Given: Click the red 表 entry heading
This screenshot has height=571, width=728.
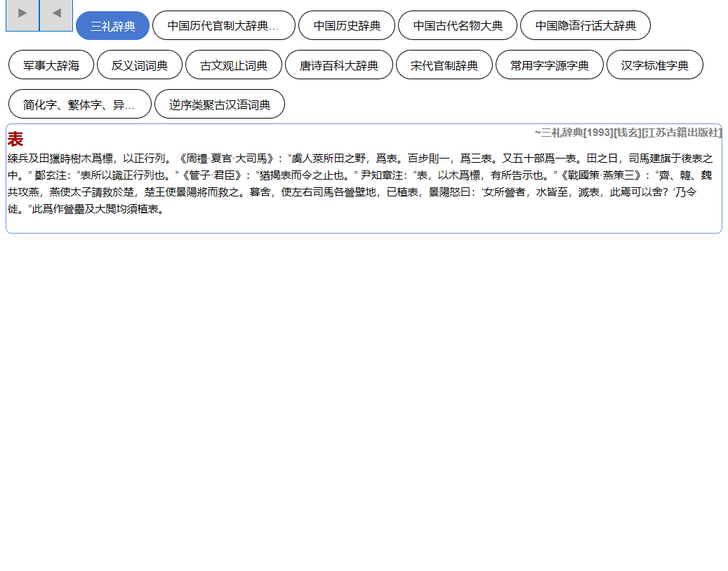Looking at the screenshot, I should 15,140.
